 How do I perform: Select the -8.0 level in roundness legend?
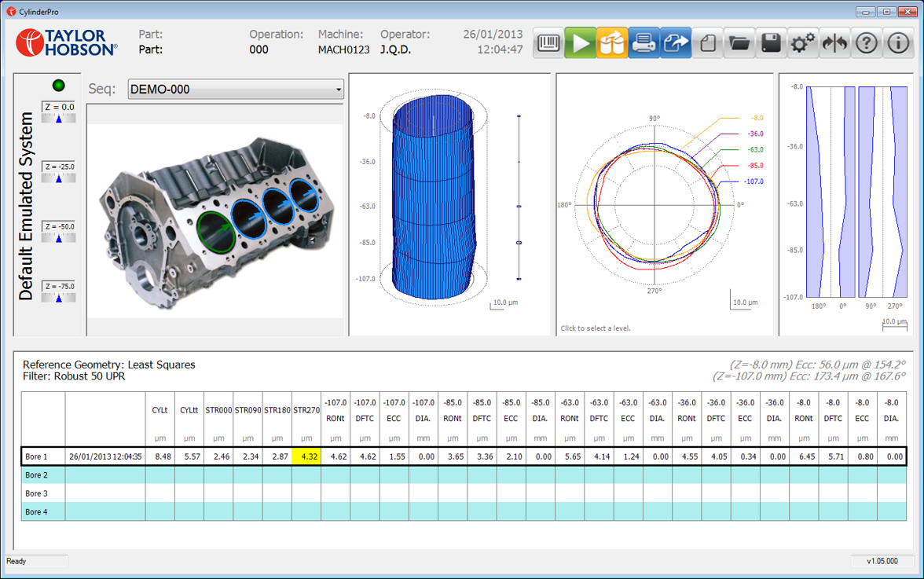757,118
